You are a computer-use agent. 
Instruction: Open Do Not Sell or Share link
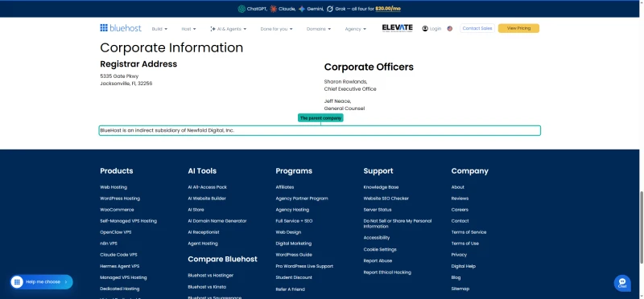pos(398,223)
